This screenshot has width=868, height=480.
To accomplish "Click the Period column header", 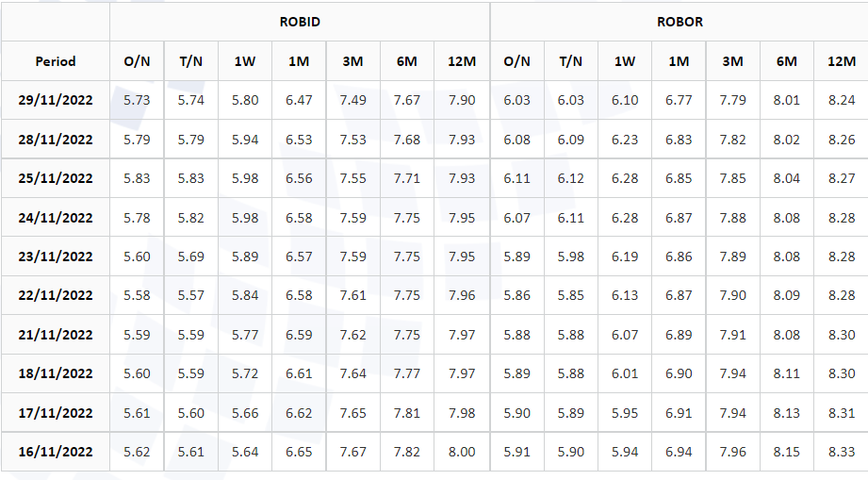I will [56, 61].
